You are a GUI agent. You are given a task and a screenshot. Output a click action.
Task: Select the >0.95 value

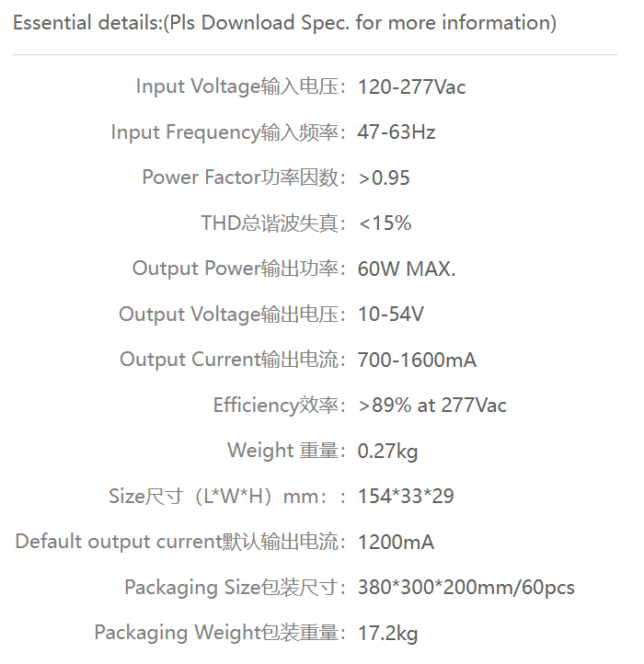(384, 177)
